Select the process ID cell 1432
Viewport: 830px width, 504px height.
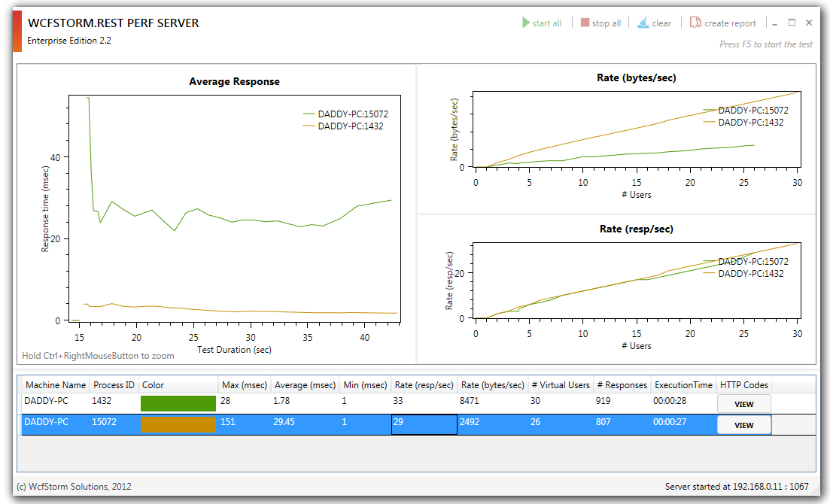click(114, 403)
